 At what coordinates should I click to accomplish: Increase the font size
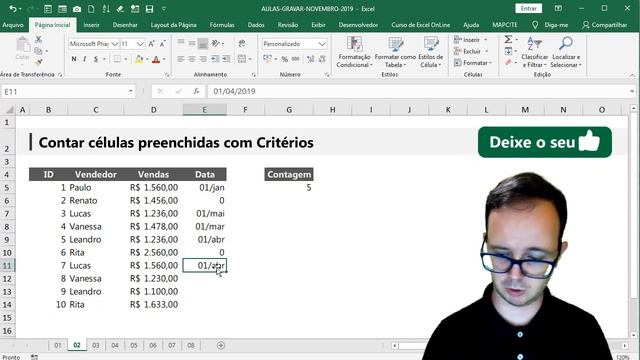[151, 44]
